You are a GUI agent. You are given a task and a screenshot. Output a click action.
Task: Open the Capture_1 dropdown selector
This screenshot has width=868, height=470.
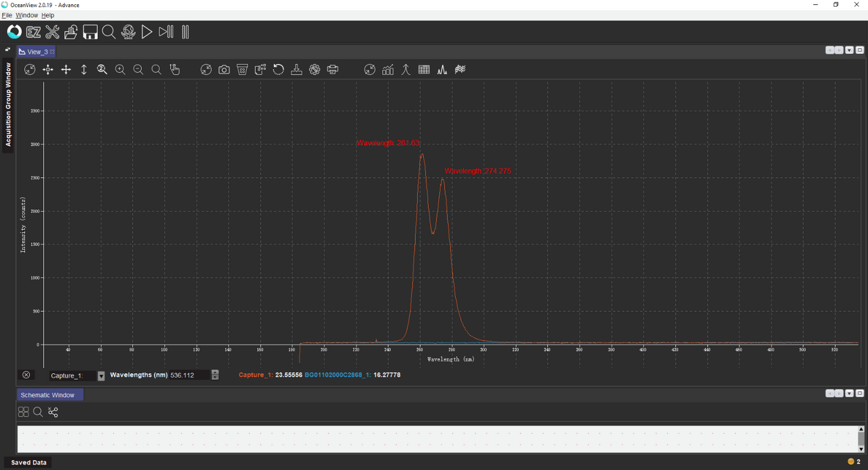[101, 376]
